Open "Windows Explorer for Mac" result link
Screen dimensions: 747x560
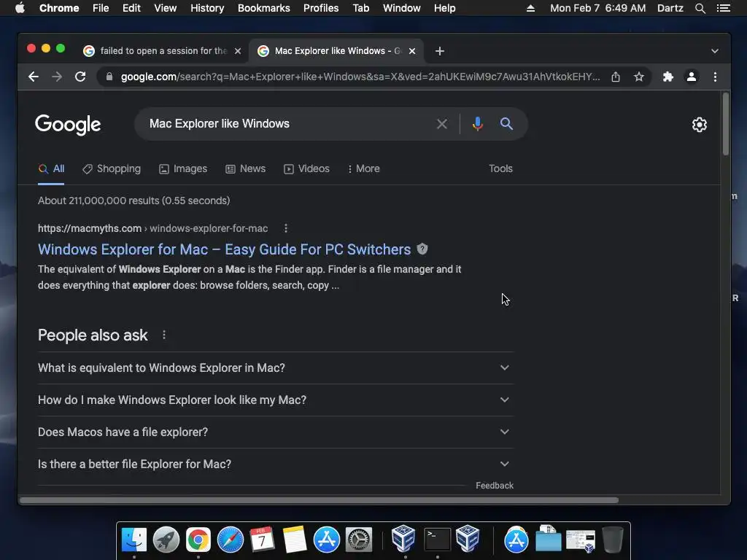[225, 249]
